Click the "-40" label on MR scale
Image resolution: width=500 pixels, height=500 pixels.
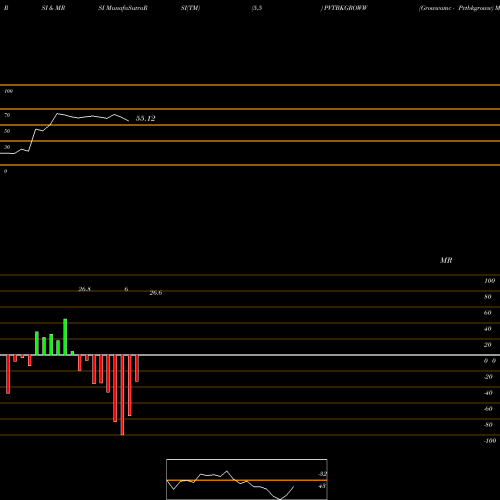(488, 393)
